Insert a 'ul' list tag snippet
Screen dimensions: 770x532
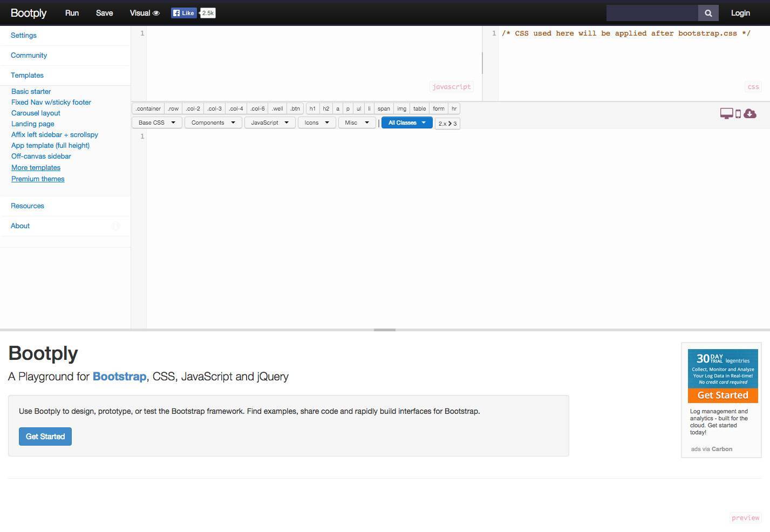(x=359, y=109)
